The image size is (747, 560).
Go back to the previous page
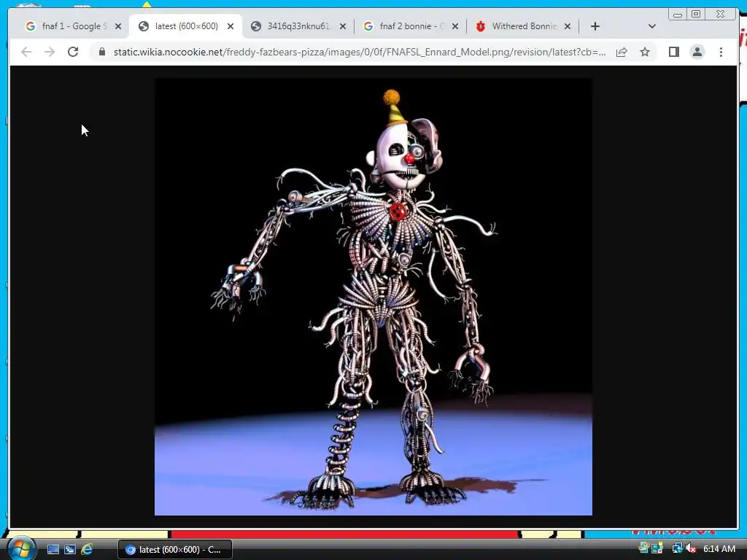26,52
